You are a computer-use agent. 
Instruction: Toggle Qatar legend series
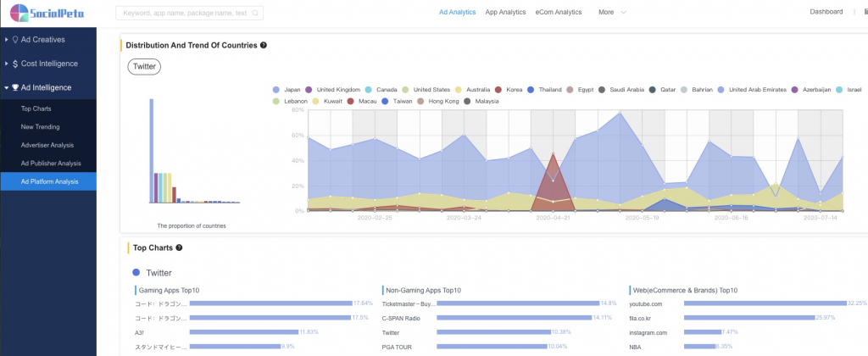662,90
